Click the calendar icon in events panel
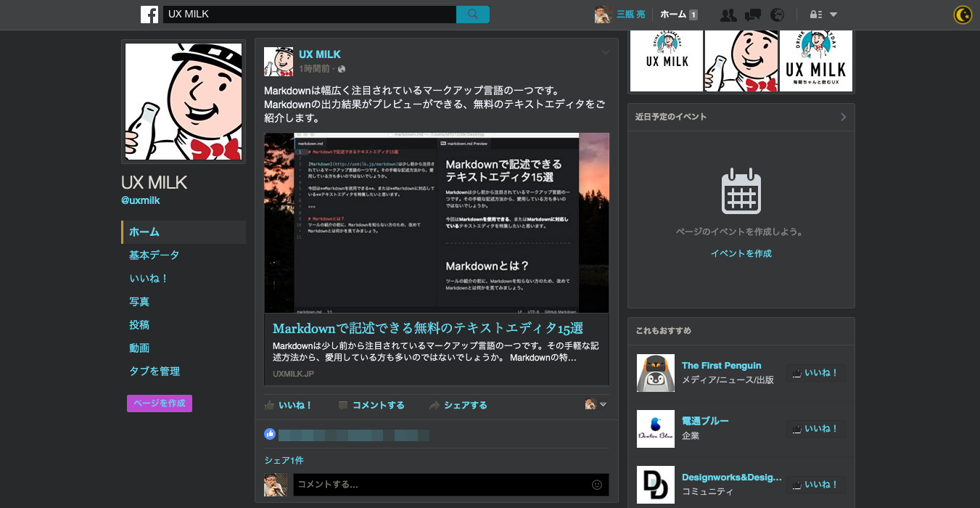This screenshot has height=508, width=980. click(x=741, y=192)
